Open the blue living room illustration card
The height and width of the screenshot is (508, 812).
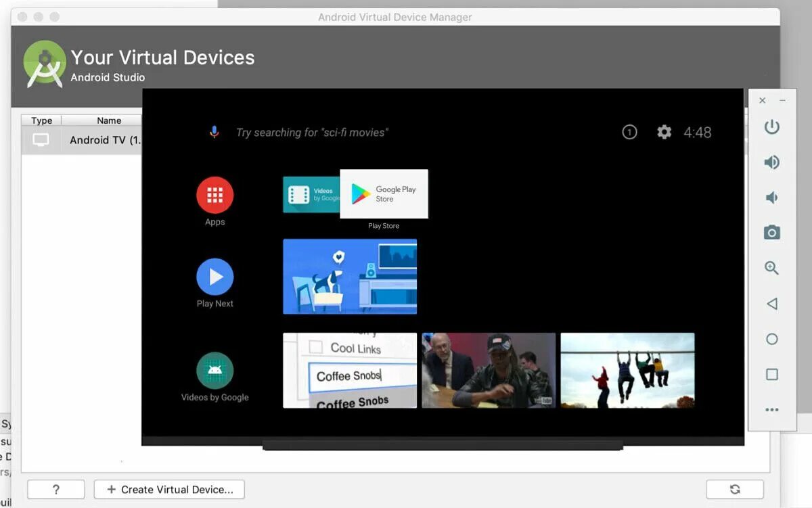click(x=350, y=276)
